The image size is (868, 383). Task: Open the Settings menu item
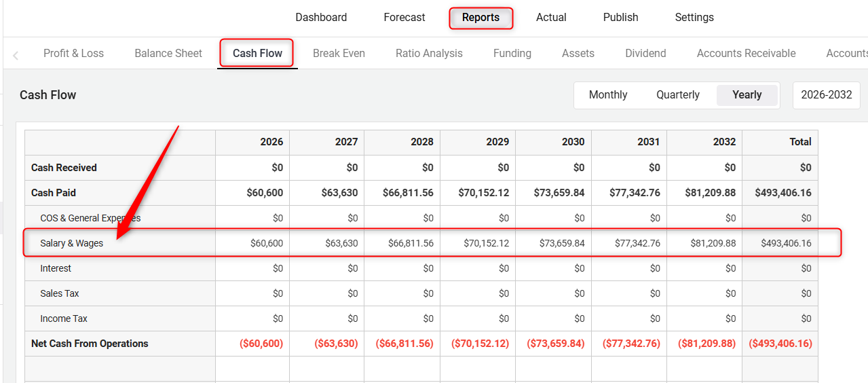click(694, 18)
